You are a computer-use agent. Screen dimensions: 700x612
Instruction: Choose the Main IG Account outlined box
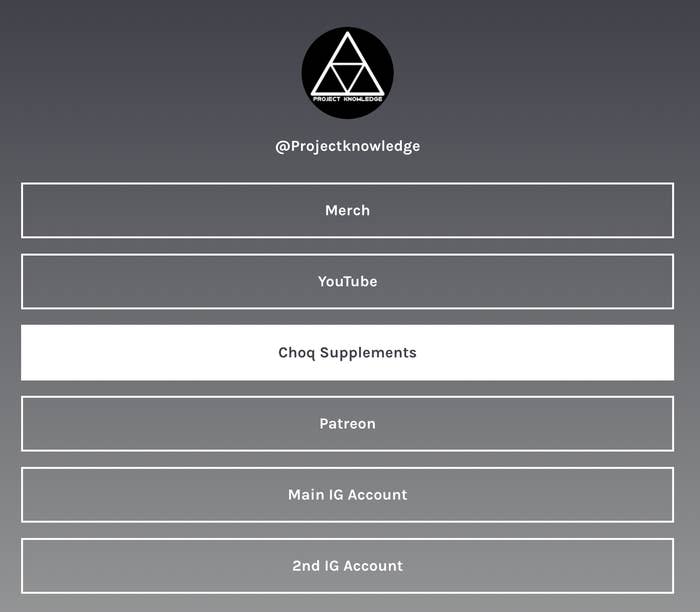[x=347, y=495]
